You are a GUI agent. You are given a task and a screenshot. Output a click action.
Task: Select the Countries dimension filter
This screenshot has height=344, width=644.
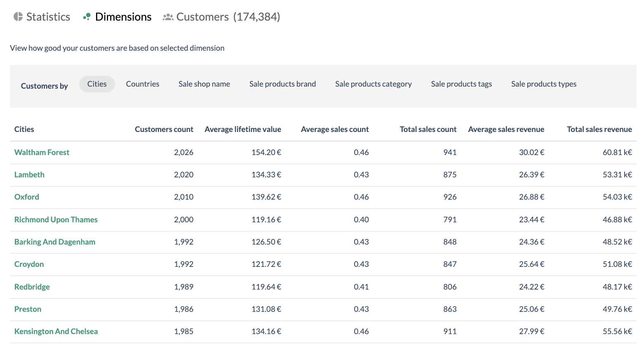142,84
